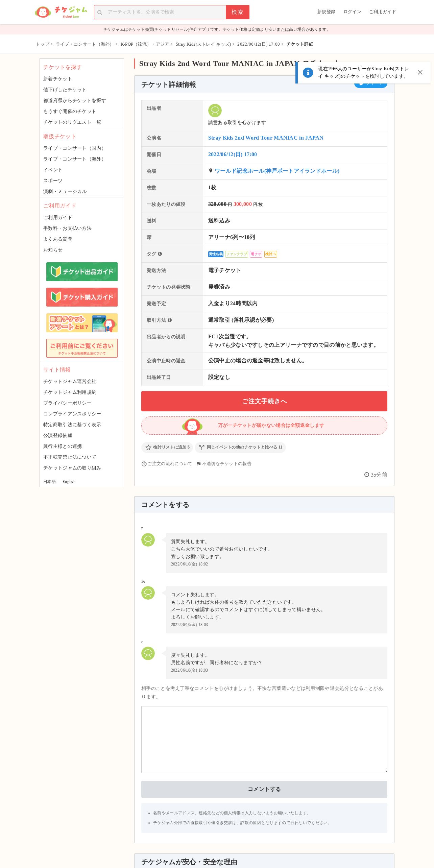Switch language to English

click(69, 482)
